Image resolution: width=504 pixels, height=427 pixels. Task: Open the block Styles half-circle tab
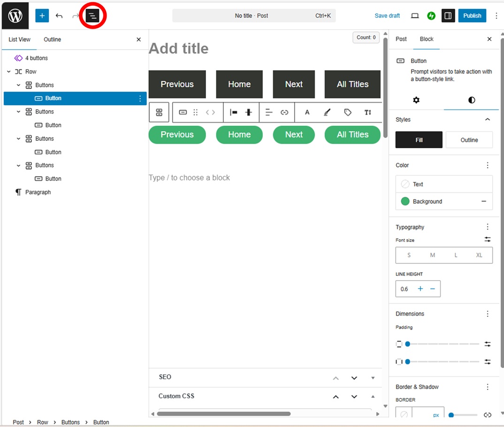coord(471,100)
